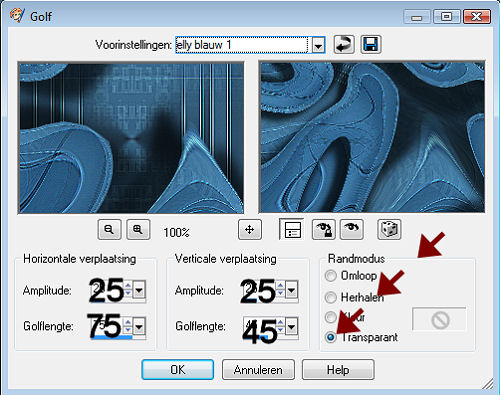Select the Omloop radio button
Viewport: 500px width, 395px height.
point(330,276)
